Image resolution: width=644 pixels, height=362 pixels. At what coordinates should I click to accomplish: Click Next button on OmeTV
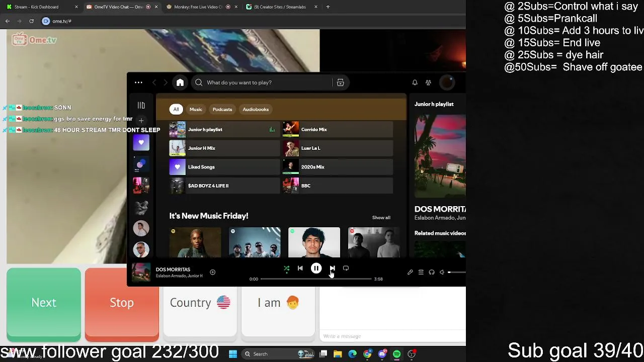pyautogui.click(x=44, y=304)
